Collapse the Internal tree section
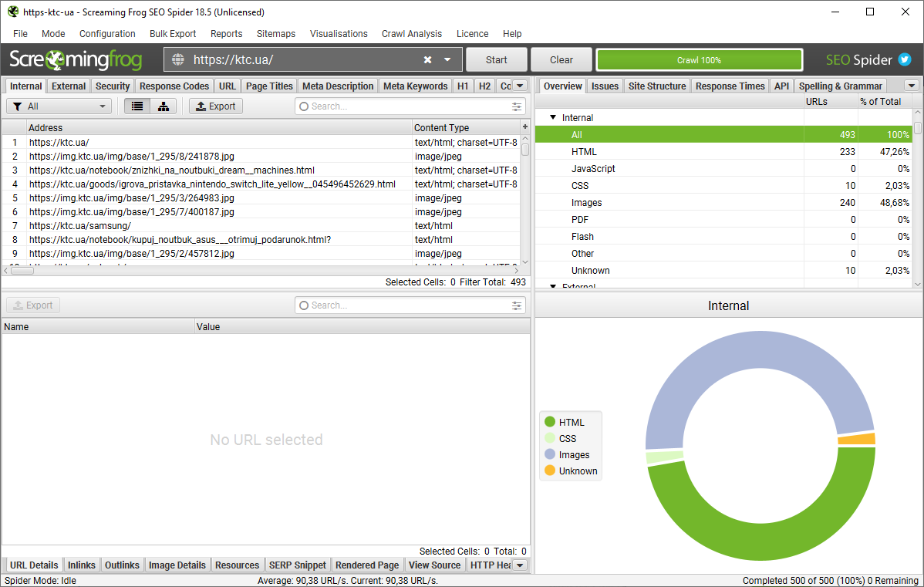The width and height of the screenshot is (924, 587). pyautogui.click(x=553, y=118)
